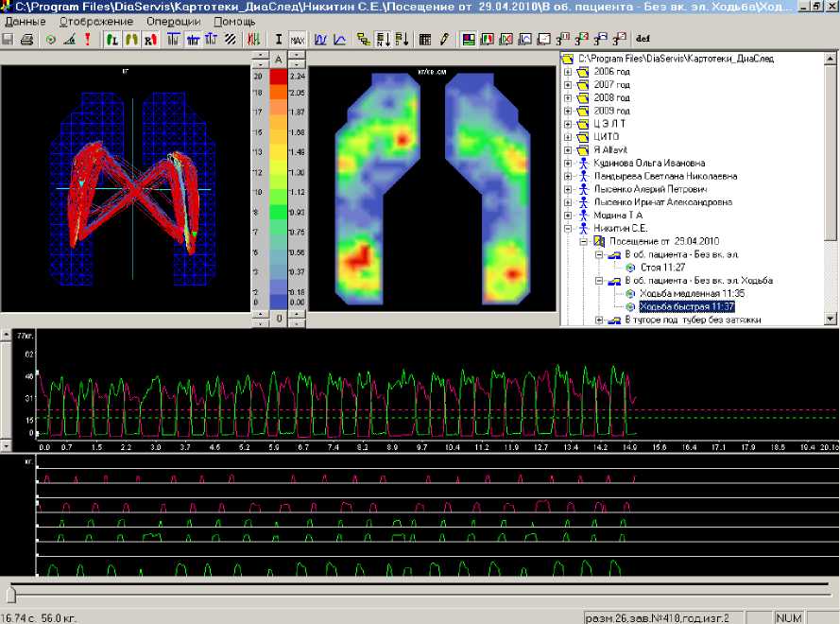Click the Print toolbar icon
Screen dimensions: 840x624
[27, 40]
